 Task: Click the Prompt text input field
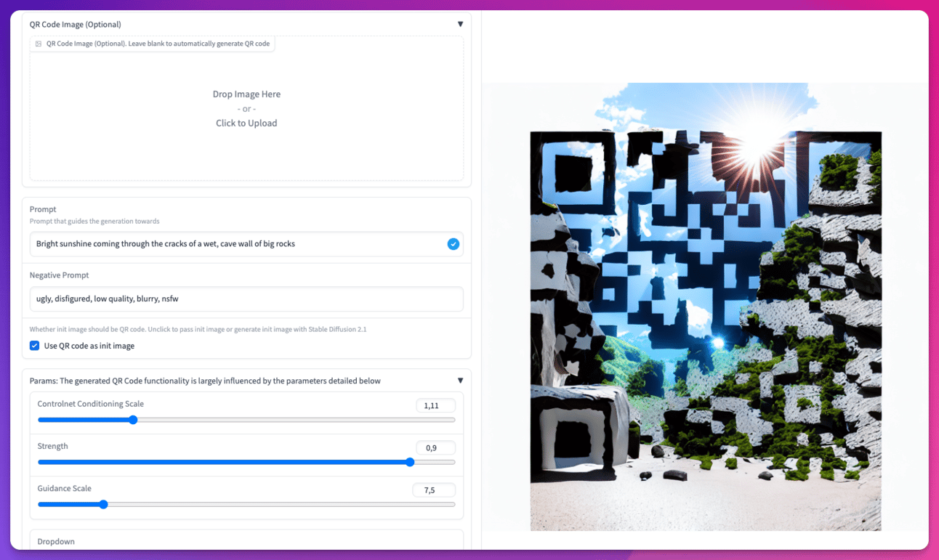246,244
